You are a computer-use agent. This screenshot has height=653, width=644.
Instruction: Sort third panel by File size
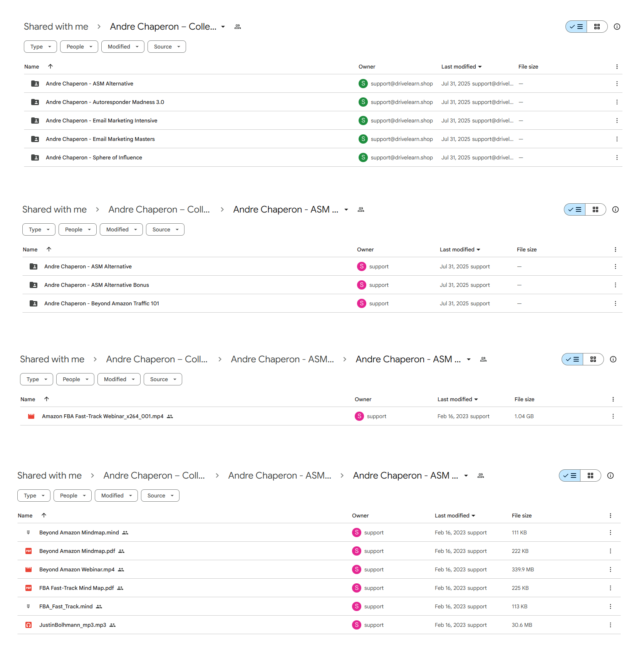pos(524,399)
